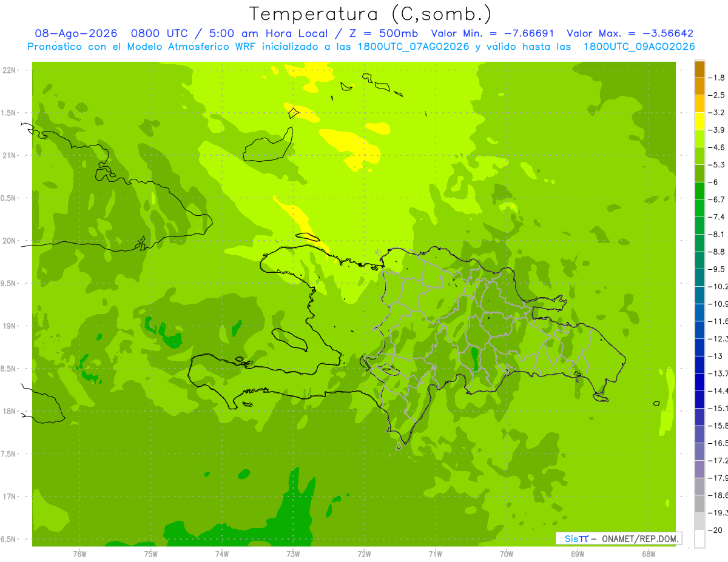
Task: Click the '-4.6' colorbar value
Action: tap(718, 147)
